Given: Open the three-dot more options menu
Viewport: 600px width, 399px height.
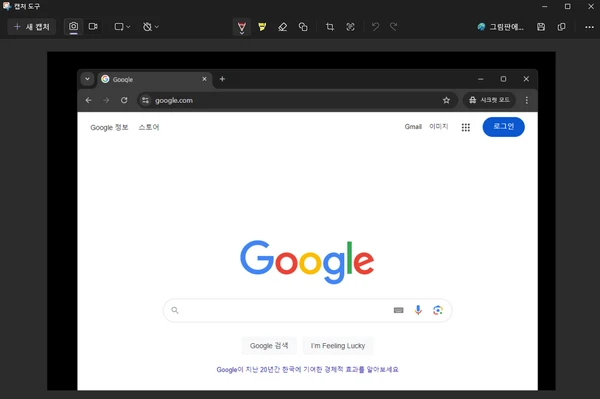Looking at the screenshot, I should point(589,27).
